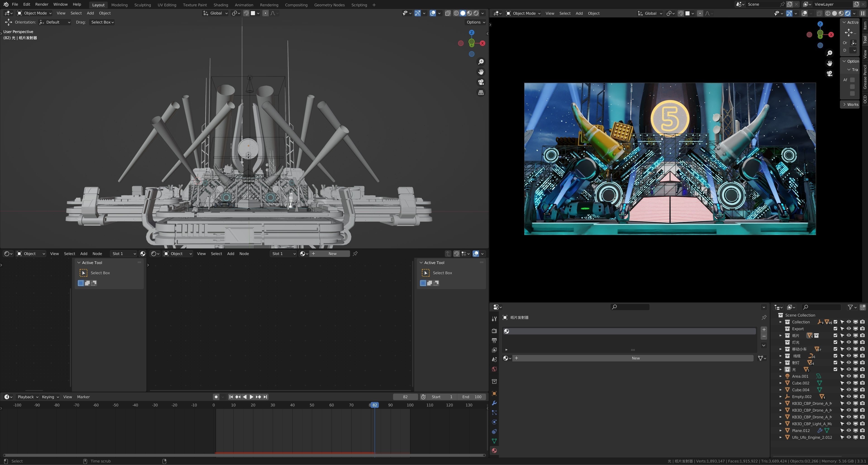Switch to the Shading workspace tab
The width and height of the screenshot is (868, 465).
click(221, 5)
